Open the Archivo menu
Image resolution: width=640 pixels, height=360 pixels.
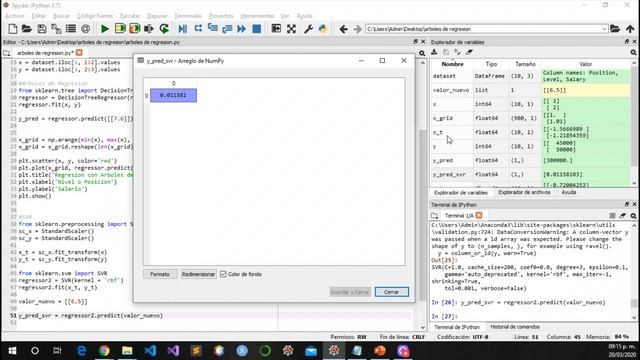(x=14, y=16)
